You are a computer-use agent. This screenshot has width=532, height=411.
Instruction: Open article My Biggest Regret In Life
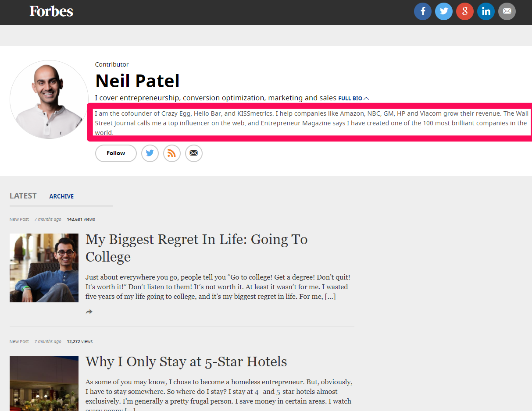tap(196, 248)
